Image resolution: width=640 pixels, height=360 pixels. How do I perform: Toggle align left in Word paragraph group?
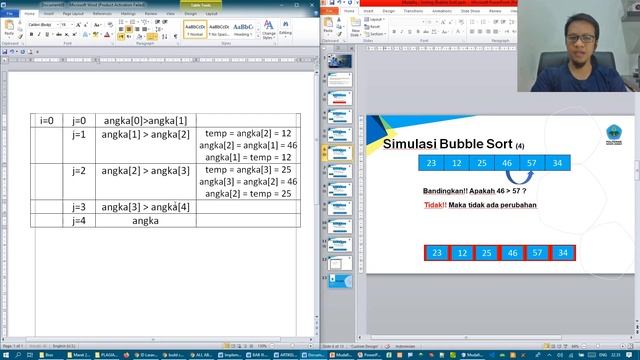(121, 29)
